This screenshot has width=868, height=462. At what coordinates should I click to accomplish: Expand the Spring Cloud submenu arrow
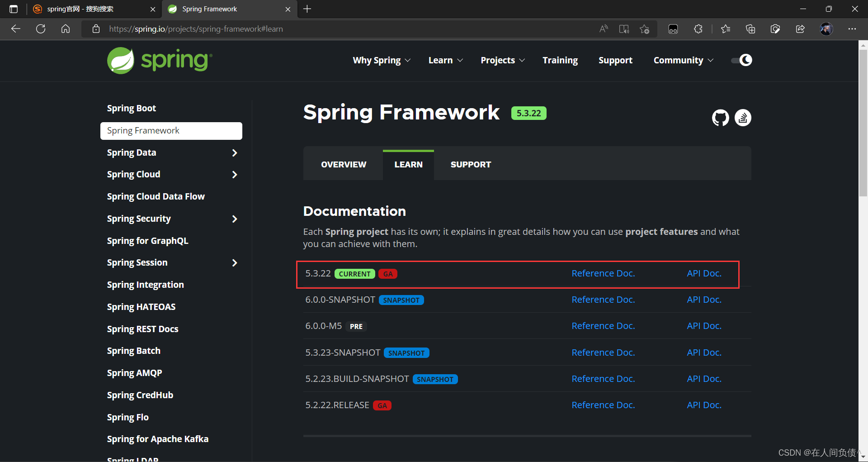(x=235, y=175)
